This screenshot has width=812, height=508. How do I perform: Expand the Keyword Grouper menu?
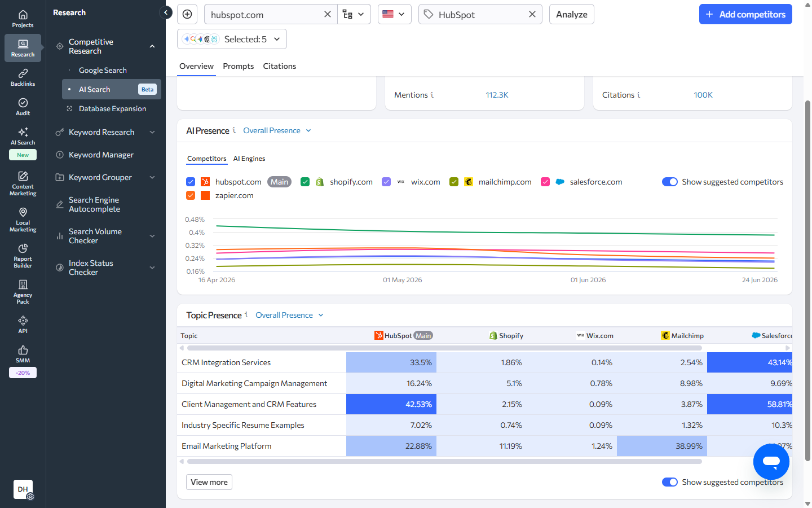click(x=152, y=177)
